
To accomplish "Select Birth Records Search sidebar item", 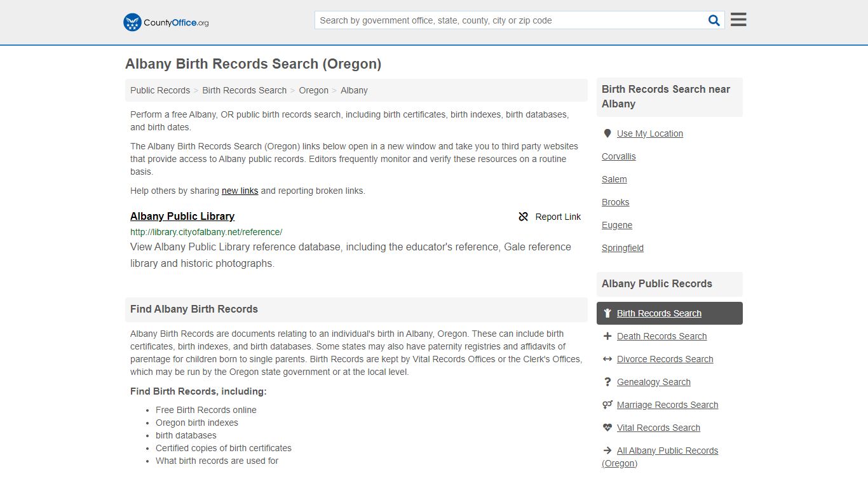I will point(670,313).
